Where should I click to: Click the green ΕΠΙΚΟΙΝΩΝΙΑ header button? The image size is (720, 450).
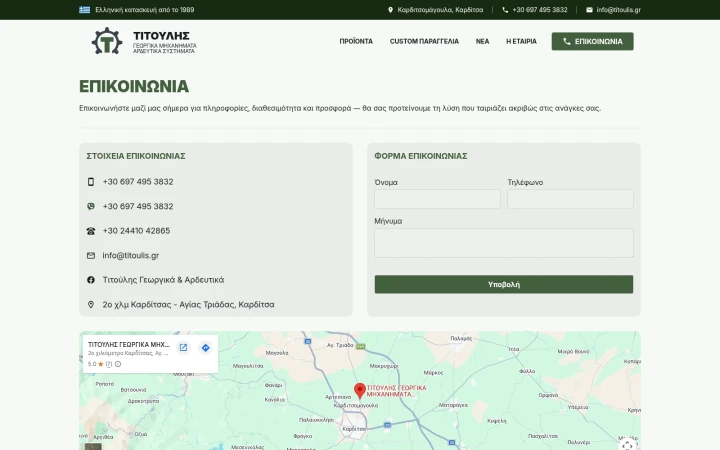pyautogui.click(x=592, y=41)
